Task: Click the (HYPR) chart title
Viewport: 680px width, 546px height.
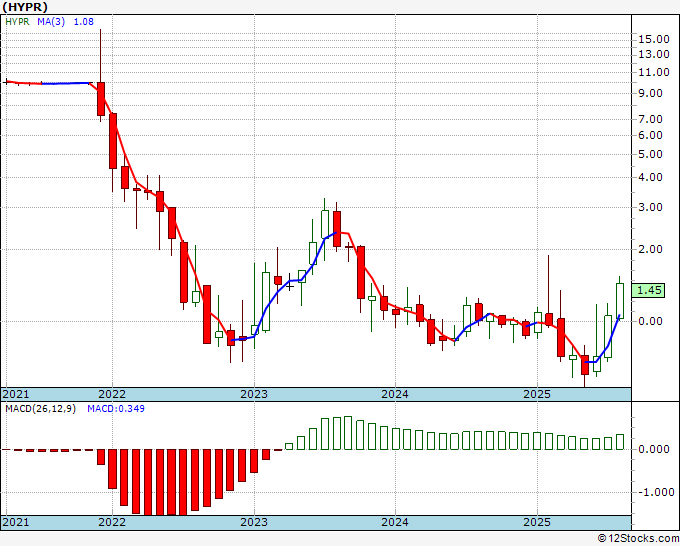Action: point(25,7)
